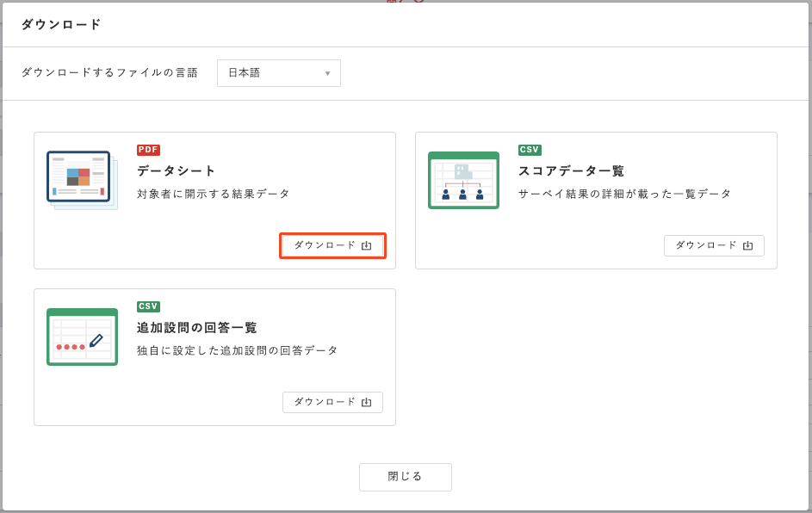Click the データシート card title
This screenshot has width=812, height=513.
pos(176,170)
